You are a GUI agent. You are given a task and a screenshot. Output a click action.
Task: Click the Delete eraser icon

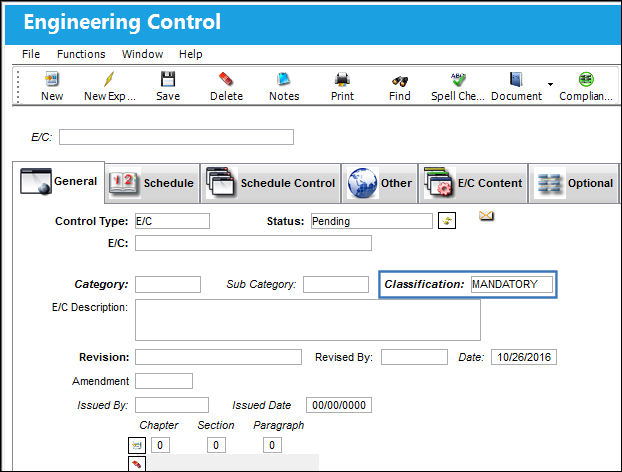tap(226, 79)
